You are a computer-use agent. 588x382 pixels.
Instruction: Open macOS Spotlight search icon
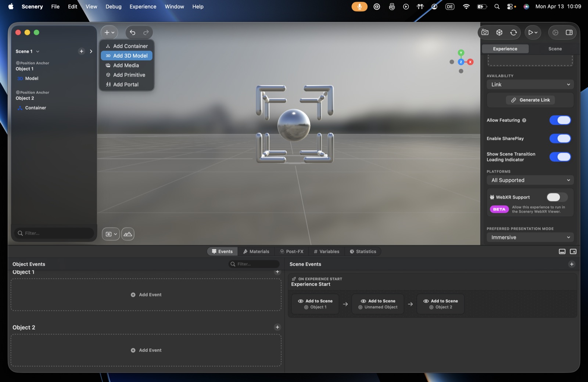coord(497,7)
